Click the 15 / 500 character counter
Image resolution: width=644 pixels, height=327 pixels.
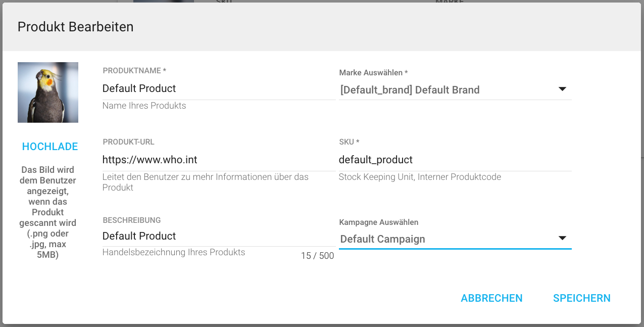(x=317, y=256)
